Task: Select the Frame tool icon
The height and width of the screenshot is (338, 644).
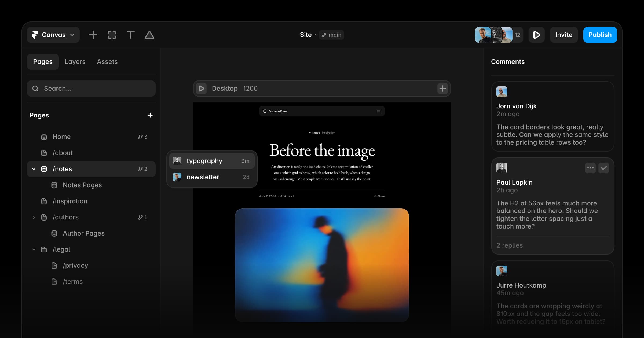Action: click(112, 35)
